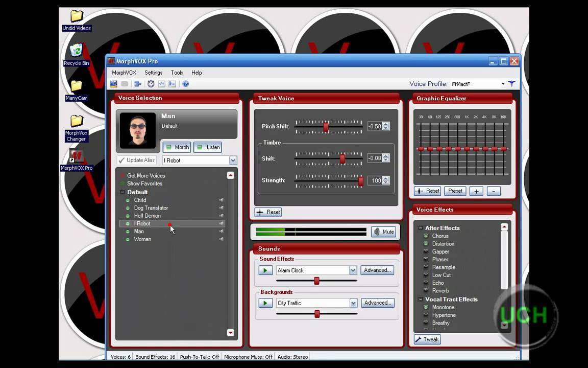Open the Undid Videos desktop folder
This screenshot has width=588, height=368.
[x=77, y=20]
